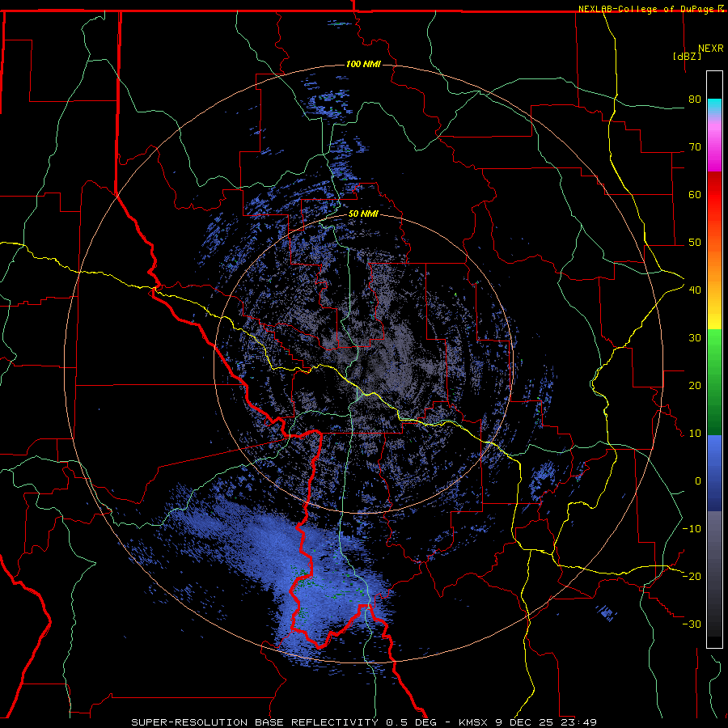Click the 40 value on the dBZ scale
This screenshot has width=728, height=728.
click(x=695, y=290)
